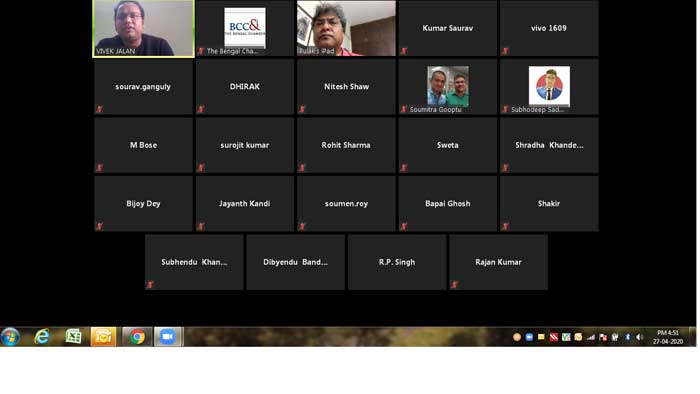Open taskbar clock showing 27-04-2020
The image size is (700, 394).
(668, 337)
